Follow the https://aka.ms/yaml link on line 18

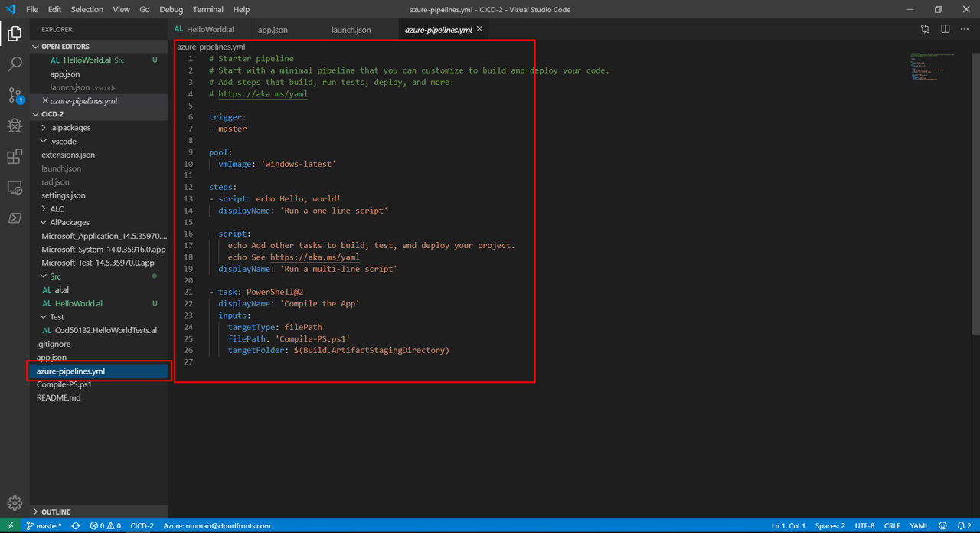point(315,257)
